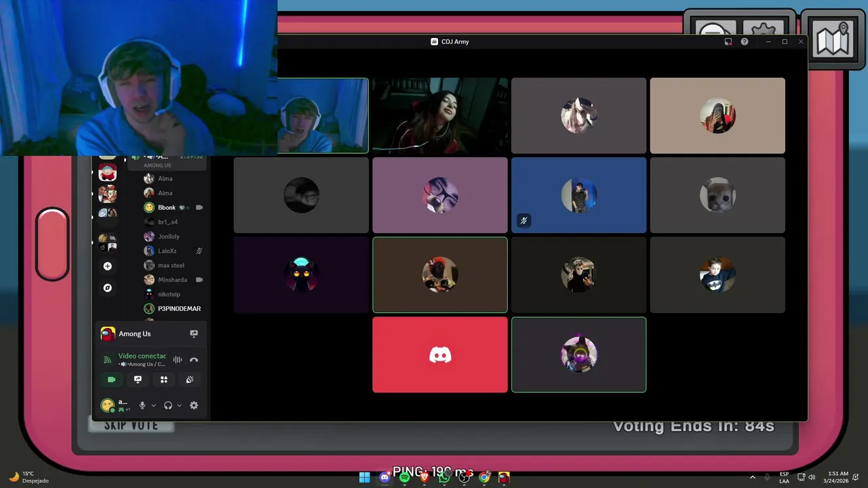Select Bbonk in voice member list
The width and height of the screenshot is (868, 488).
173,207
